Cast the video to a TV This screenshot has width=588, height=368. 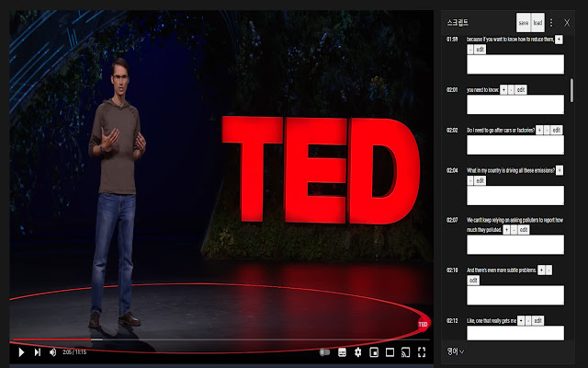[405, 352]
